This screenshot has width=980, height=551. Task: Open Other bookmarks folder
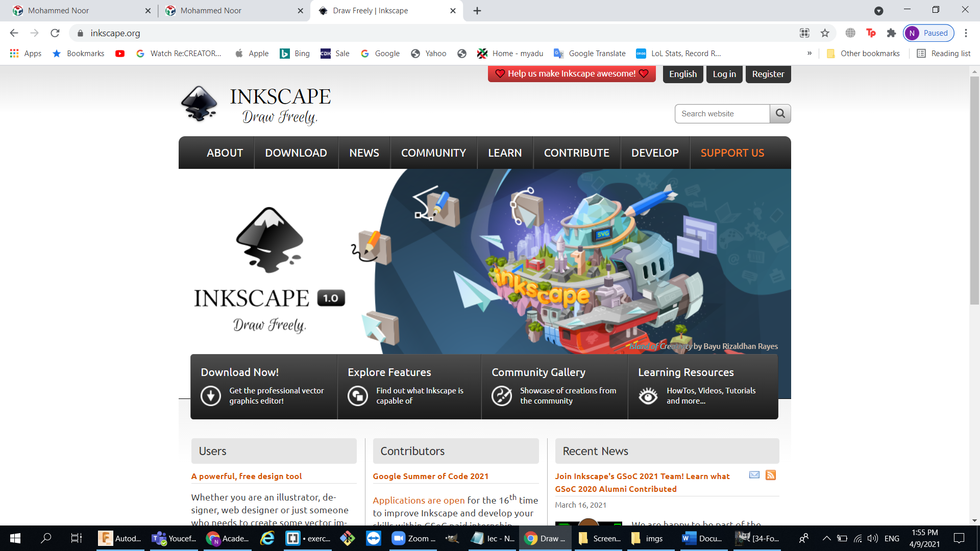pyautogui.click(x=863, y=54)
